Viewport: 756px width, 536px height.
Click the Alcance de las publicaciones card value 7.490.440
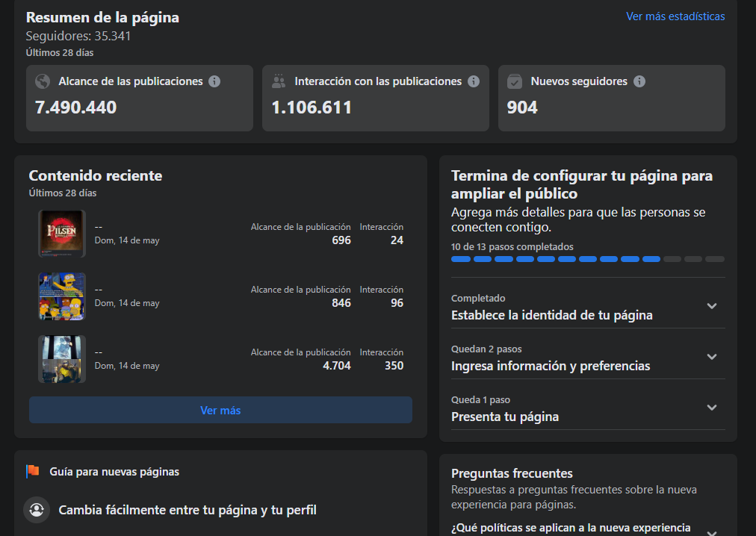click(x=75, y=107)
